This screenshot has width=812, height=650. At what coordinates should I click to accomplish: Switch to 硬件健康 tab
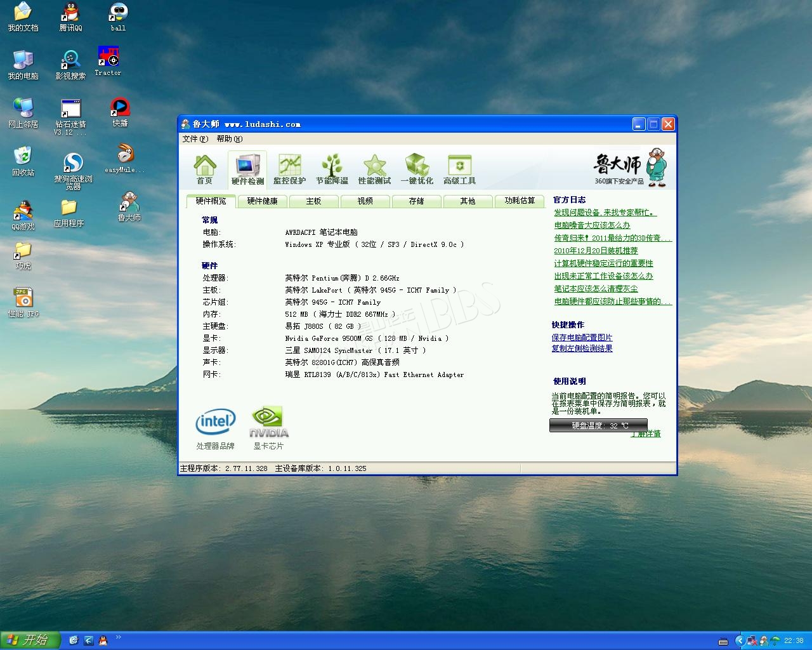pyautogui.click(x=262, y=201)
